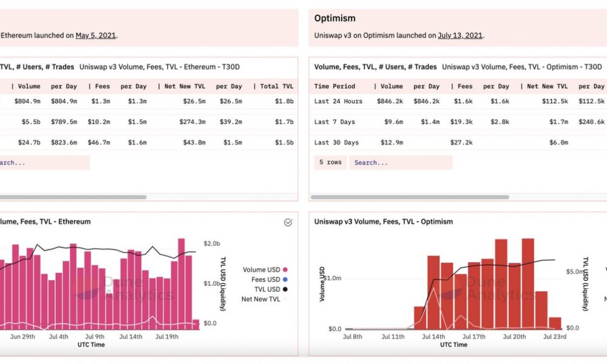Viewport: 607px width, 364px height.
Task: Click the $19.3k fees cell
Action: click(461, 122)
